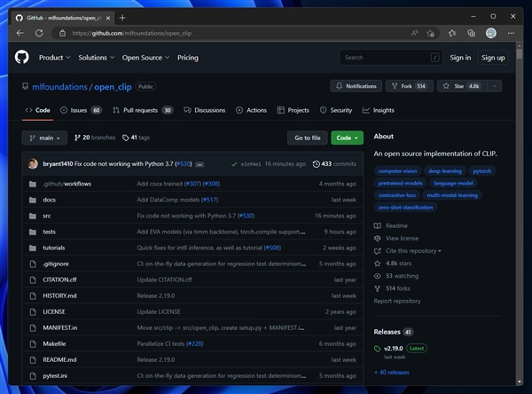532x394 pixels.
Task: Open the browser three-dot settings menu
Action: coord(511,33)
